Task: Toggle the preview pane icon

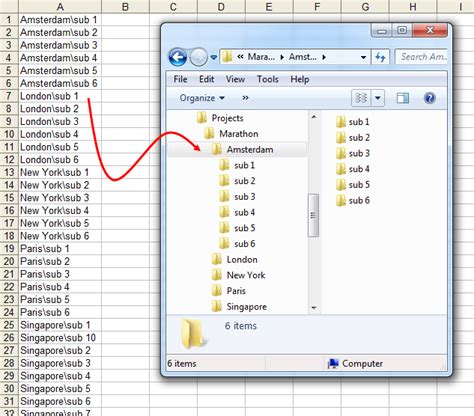Action: [403, 98]
